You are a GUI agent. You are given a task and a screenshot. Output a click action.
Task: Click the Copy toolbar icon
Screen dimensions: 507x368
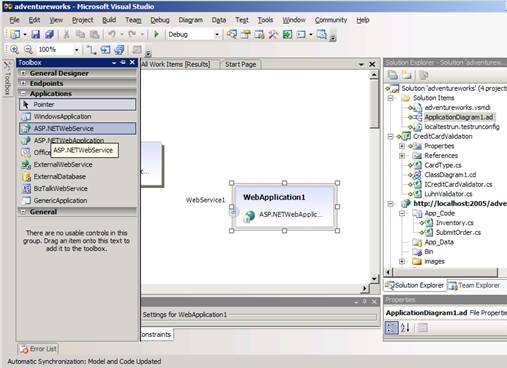click(80, 34)
